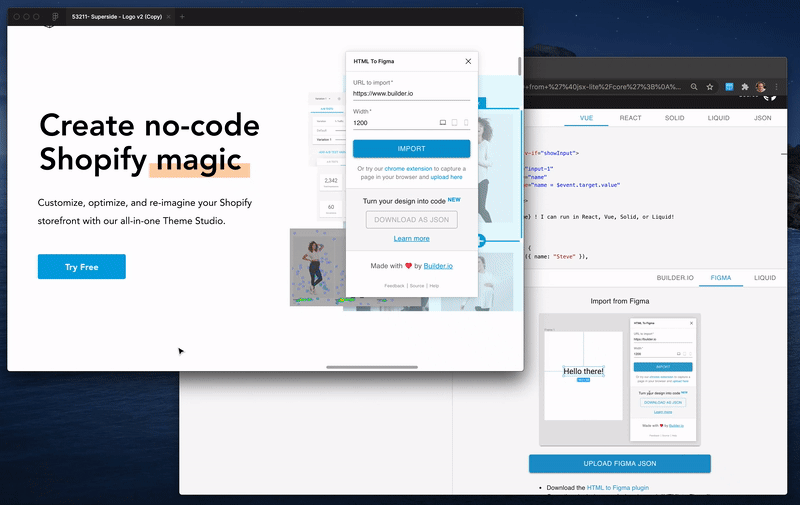Select the woman photo image on canvas
This screenshot has width=800, height=505.
click(x=316, y=267)
